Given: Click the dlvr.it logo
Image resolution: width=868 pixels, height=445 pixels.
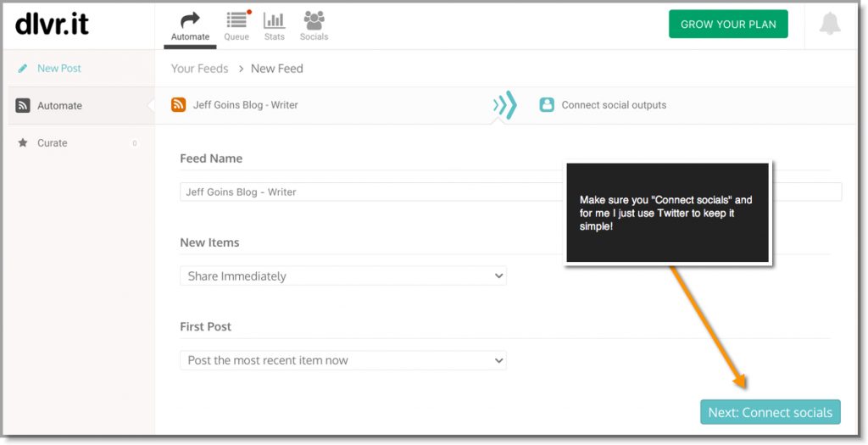Looking at the screenshot, I should pyautogui.click(x=52, y=25).
